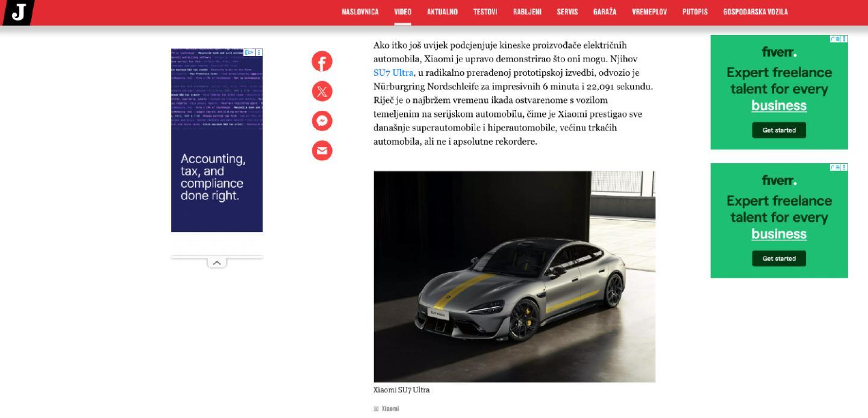868x418 pixels.
Task: Open ad options on lower Fiverr ad
Action: coord(845,167)
